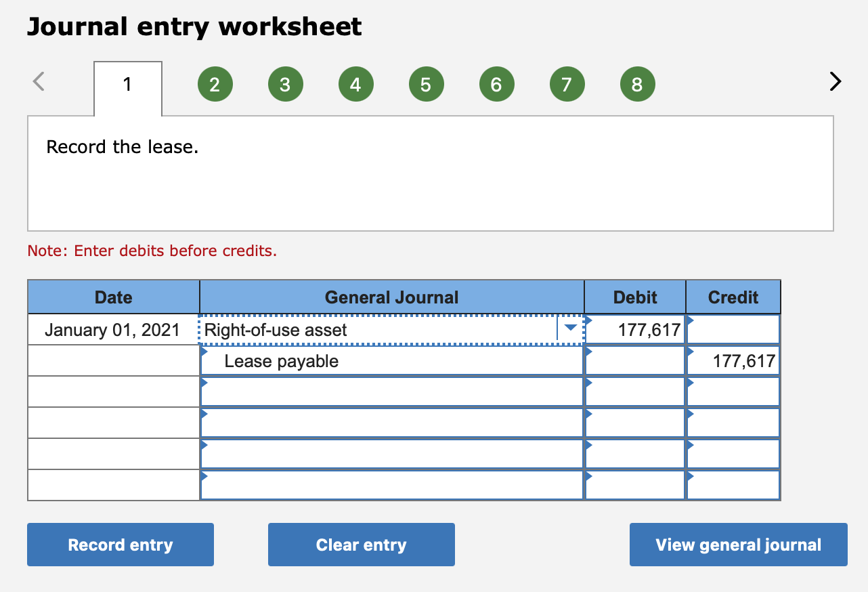
Task: Click the 177,617 credit amount cell
Action: (733, 360)
